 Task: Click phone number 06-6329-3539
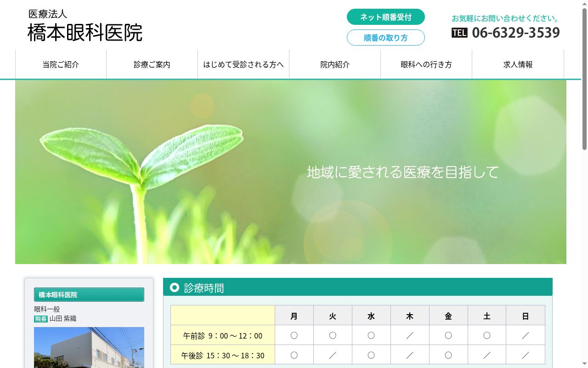tap(516, 33)
